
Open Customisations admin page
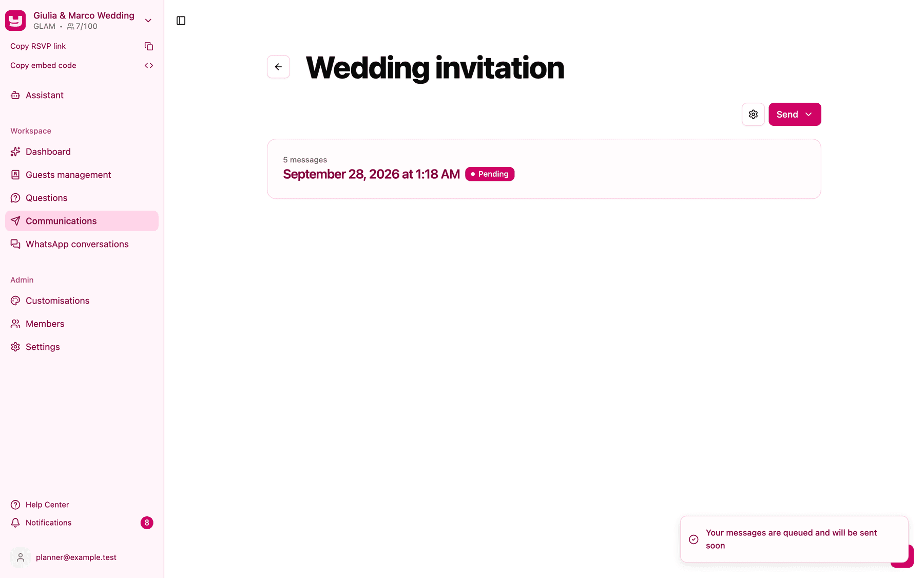[x=82, y=301]
